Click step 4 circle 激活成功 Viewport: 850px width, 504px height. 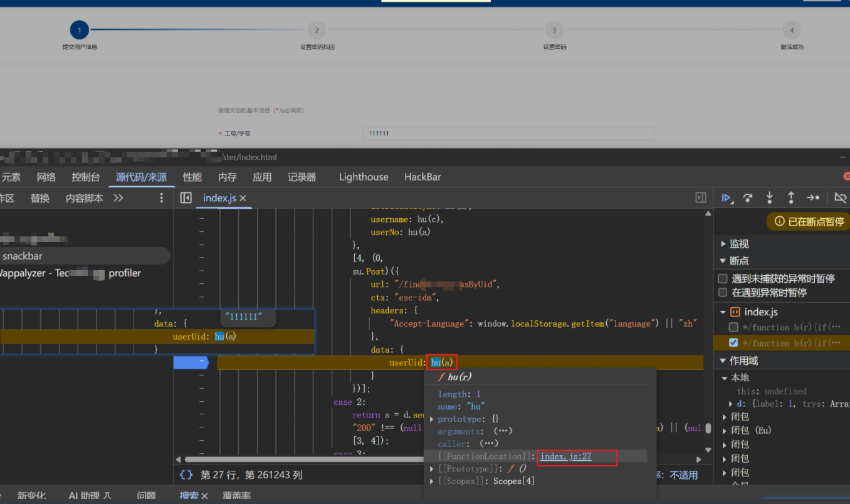click(x=792, y=29)
